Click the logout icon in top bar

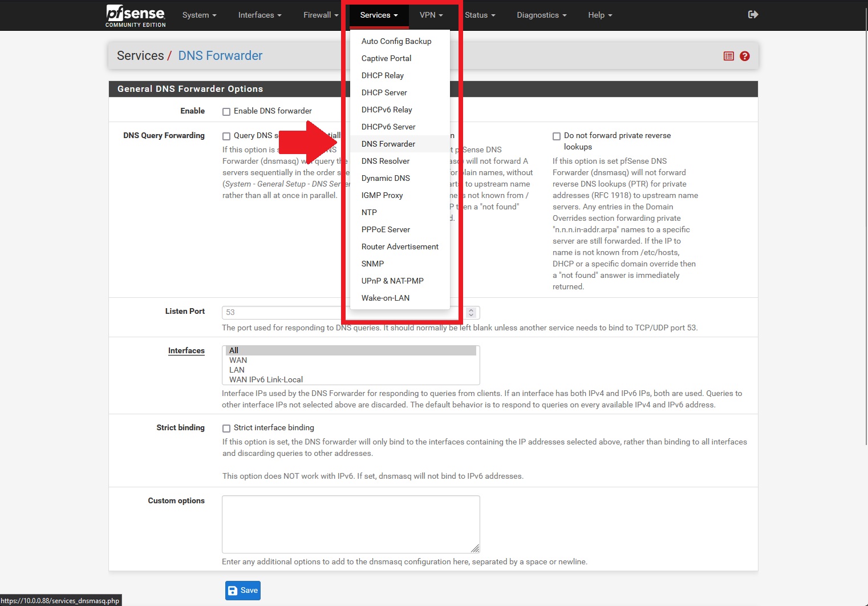pos(753,15)
